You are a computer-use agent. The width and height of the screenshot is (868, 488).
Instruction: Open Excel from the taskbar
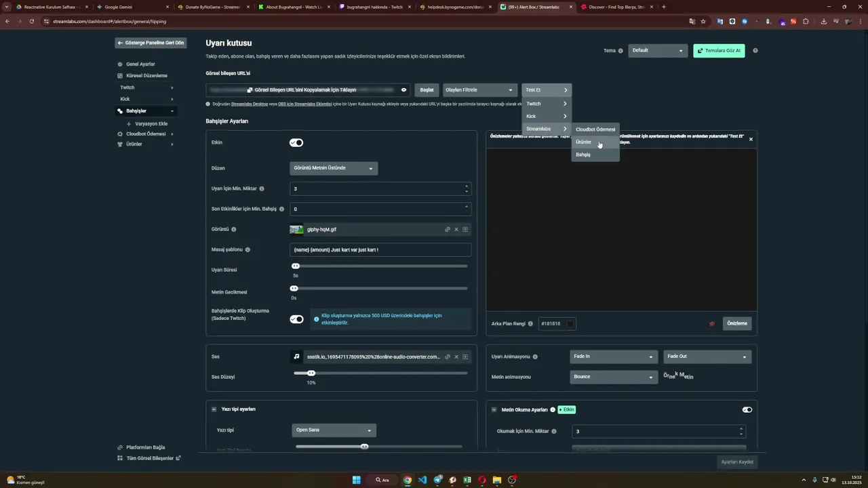click(x=467, y=480)
